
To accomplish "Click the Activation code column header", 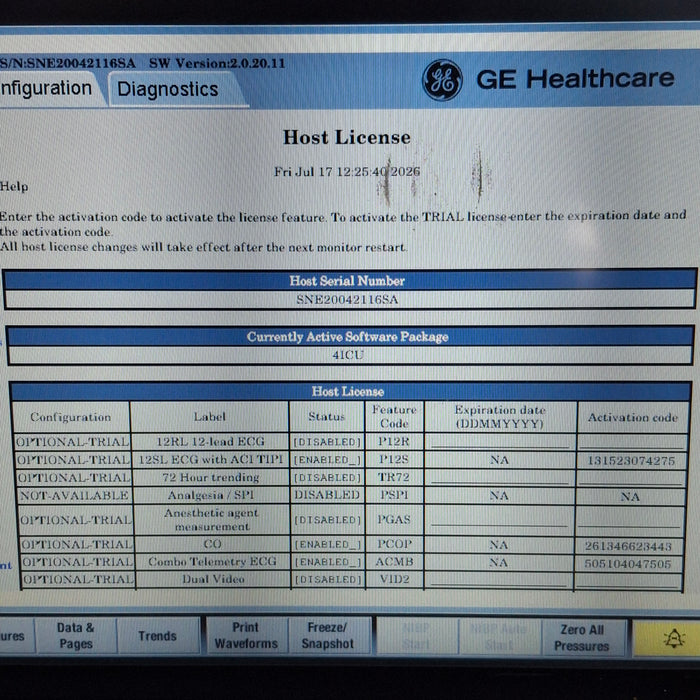I will [x=633, y=417].
